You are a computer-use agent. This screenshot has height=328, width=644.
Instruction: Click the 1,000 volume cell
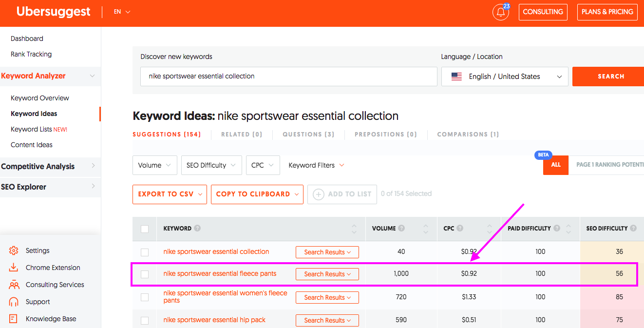click(x=401, y=274)
